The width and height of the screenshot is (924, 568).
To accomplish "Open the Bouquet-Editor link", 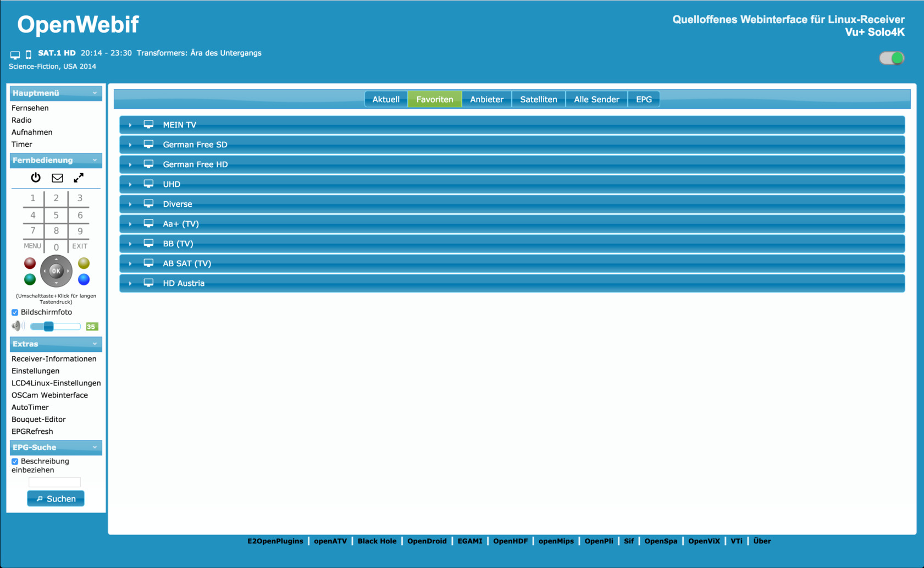I will [x=38, y=420].
